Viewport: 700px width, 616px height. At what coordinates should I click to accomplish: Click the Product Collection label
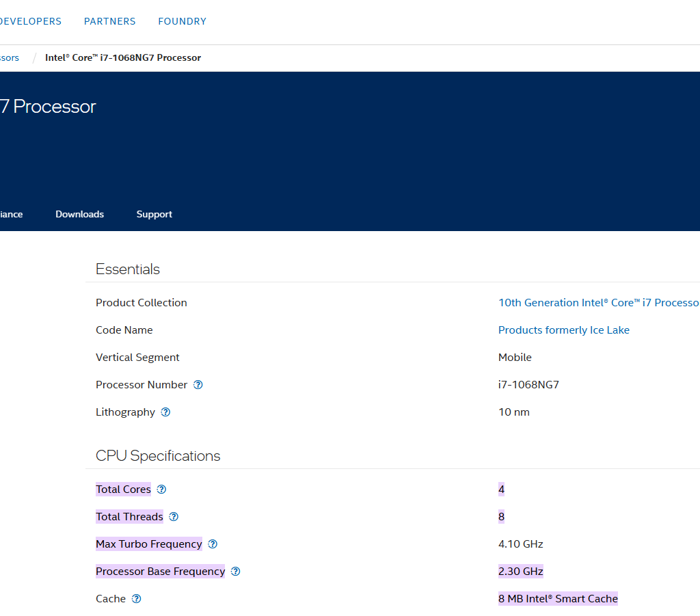[x=142, y=303]
